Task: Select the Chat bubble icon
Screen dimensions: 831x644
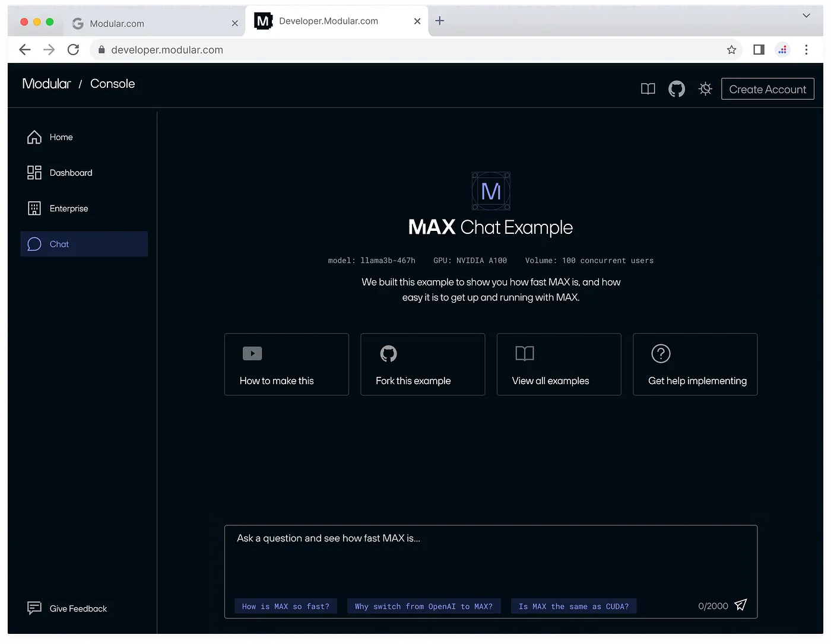Action: [x=34, y=244]
